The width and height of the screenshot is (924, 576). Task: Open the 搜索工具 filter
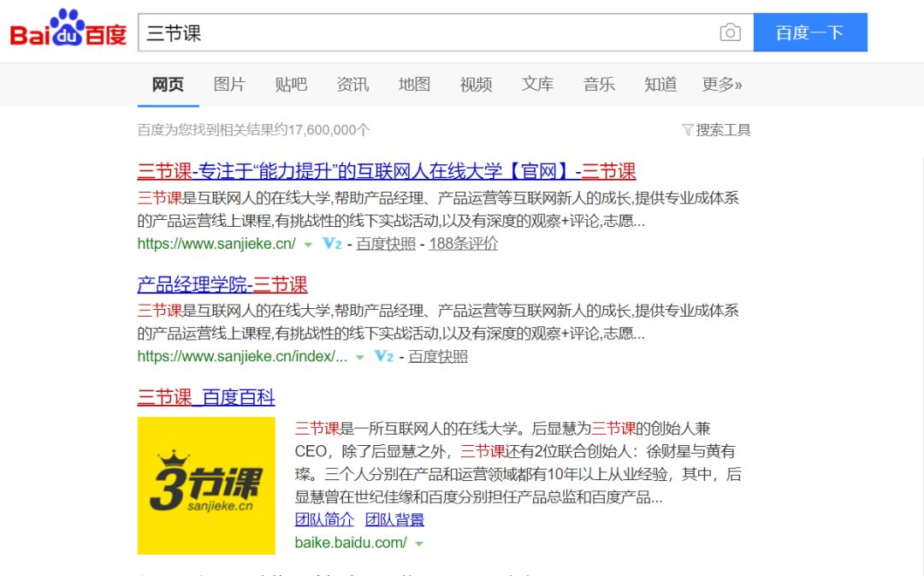(717, 130)
